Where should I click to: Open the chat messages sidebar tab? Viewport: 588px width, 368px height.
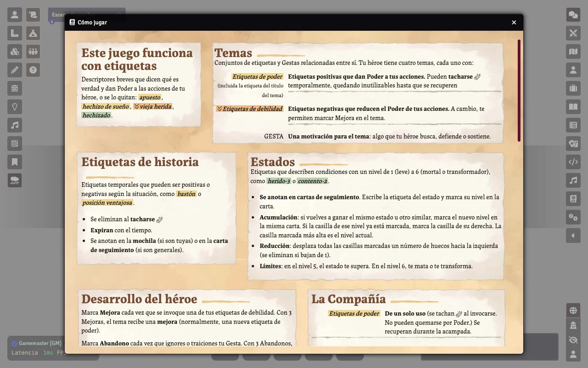pos(573,15)
